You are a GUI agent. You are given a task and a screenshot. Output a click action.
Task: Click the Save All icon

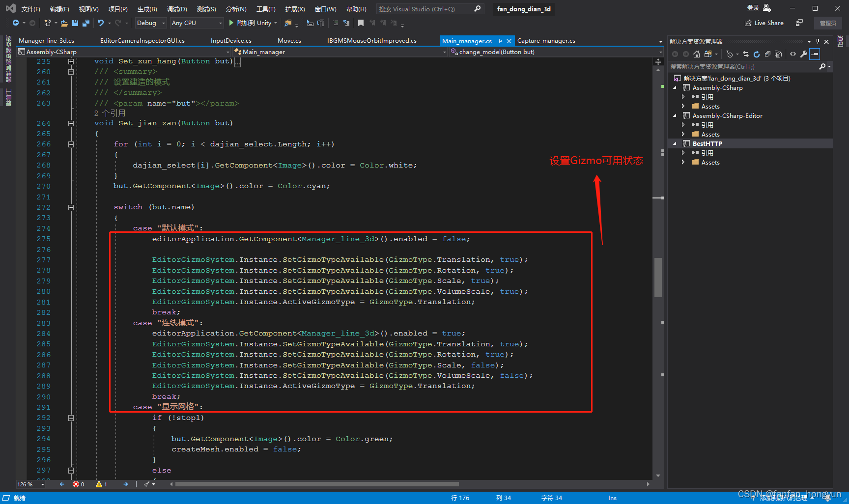[85, 23]
